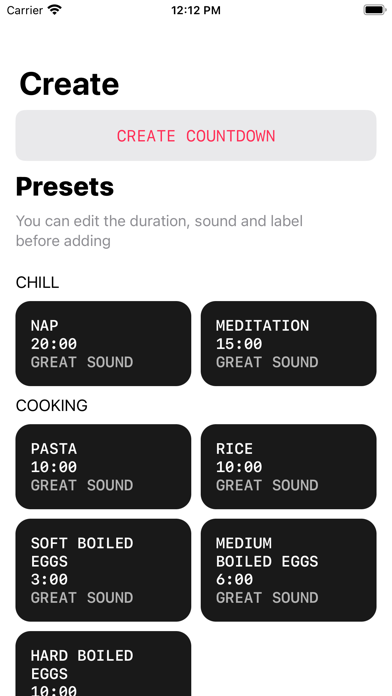Select the Nap preset card

pyautogui.click(x=103, y=344)
